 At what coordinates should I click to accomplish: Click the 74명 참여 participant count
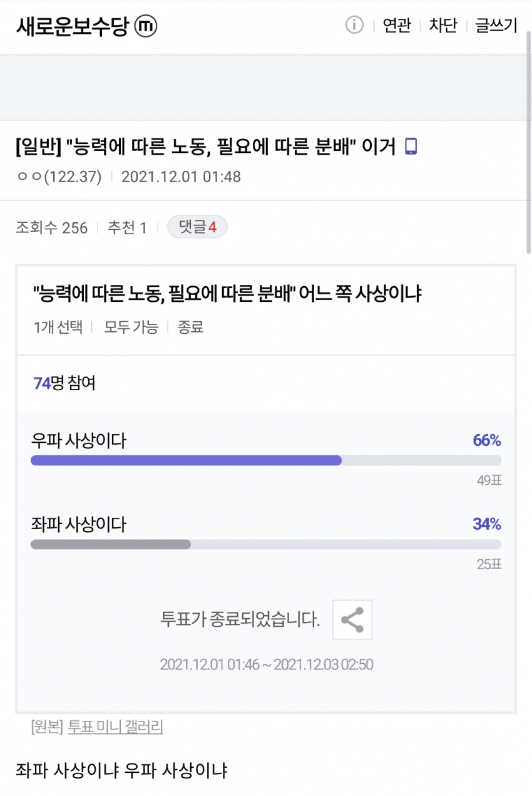click(64, 383)
